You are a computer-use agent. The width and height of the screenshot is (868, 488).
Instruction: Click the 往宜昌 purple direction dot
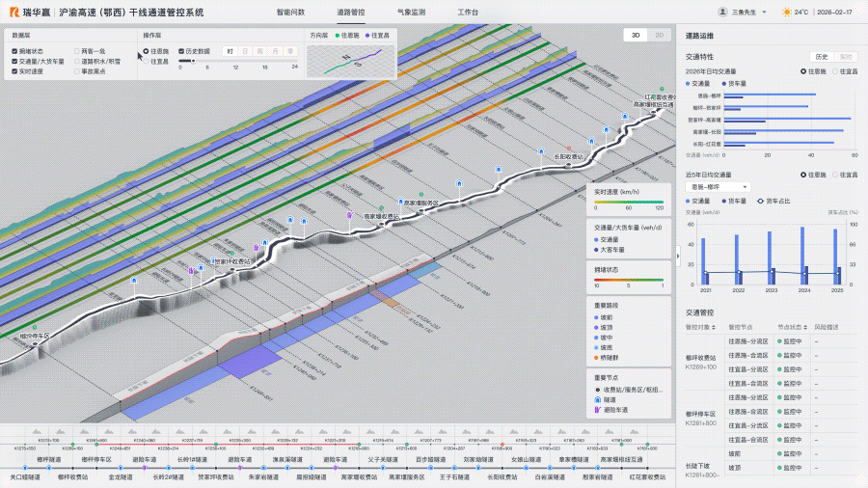tap(367, 36)
